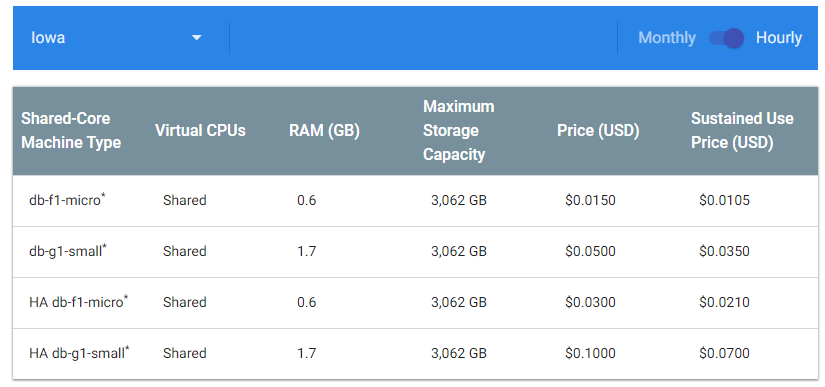Click the dropdown arrow next to Iowa
The width and height of the screenshot is (825, 387).
pyautogui.click(x=196, y=38)
